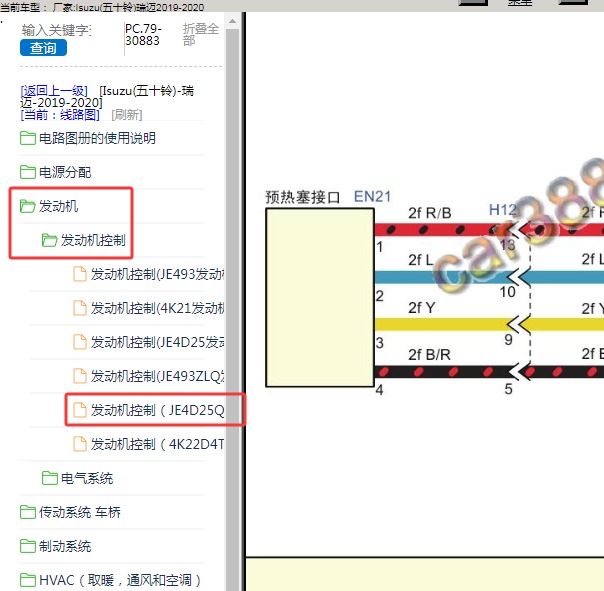Open 发动机控制（4K22D4T entry
The width and height of the screenshot is (604, 591).
tap(157, 444)
